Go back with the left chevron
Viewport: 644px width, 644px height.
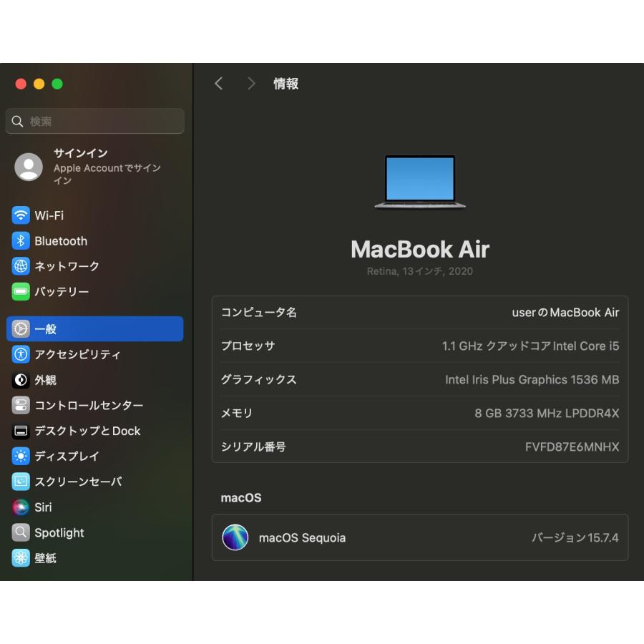[218, 84]
